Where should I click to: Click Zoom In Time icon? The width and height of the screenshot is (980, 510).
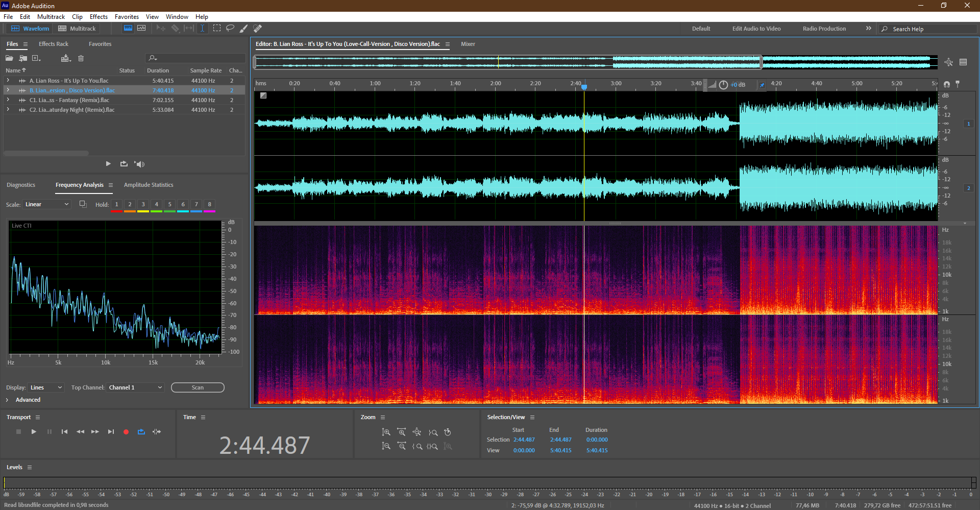pos(402,432)
